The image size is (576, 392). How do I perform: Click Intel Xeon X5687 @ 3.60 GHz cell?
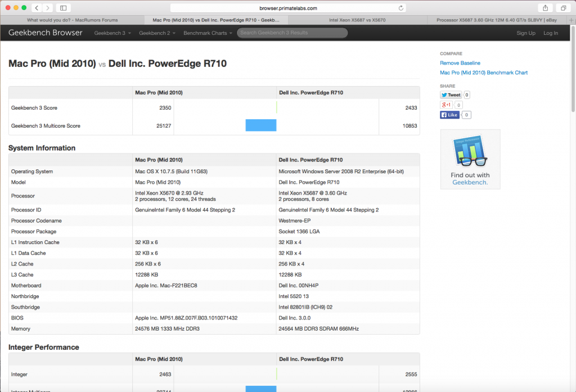click(x=313, y=193)
